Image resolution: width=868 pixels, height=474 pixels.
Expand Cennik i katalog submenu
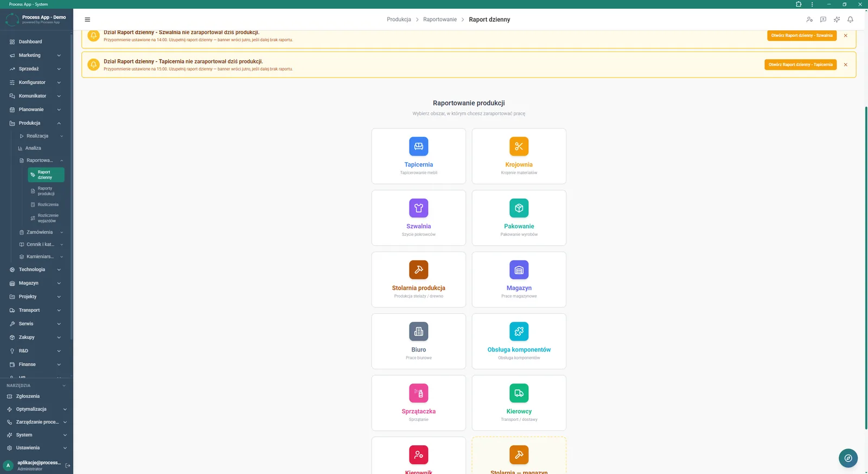point(41,245)
